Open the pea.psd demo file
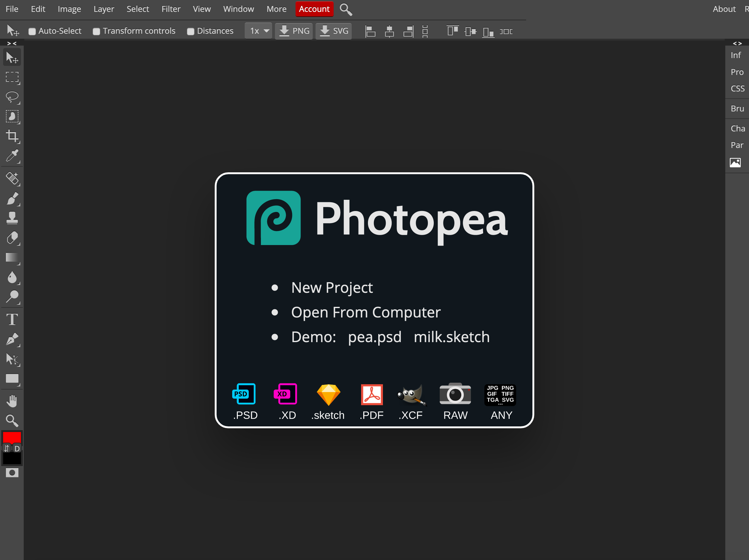This screenshot has height=560, width=749. (x=375, y=337)
